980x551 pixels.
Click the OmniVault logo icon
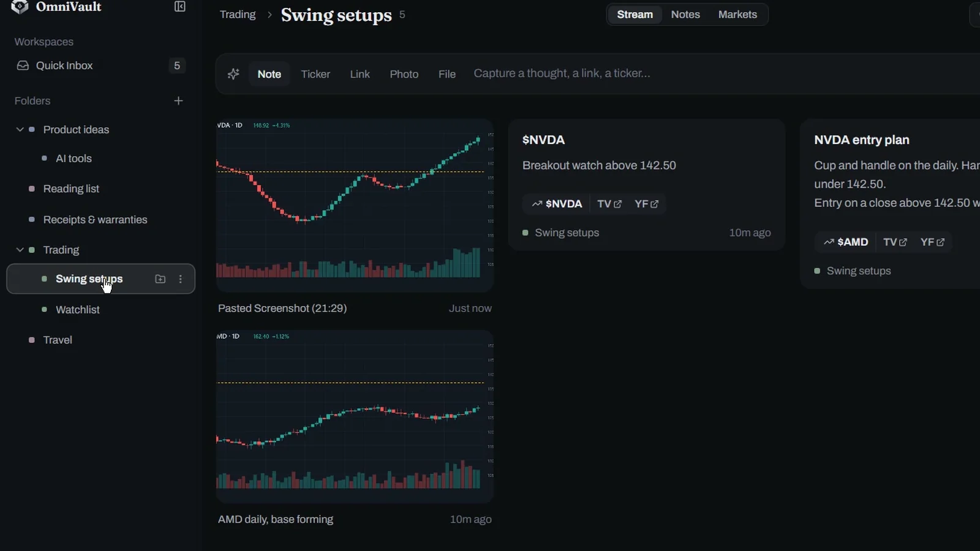[x=20, y=7]
